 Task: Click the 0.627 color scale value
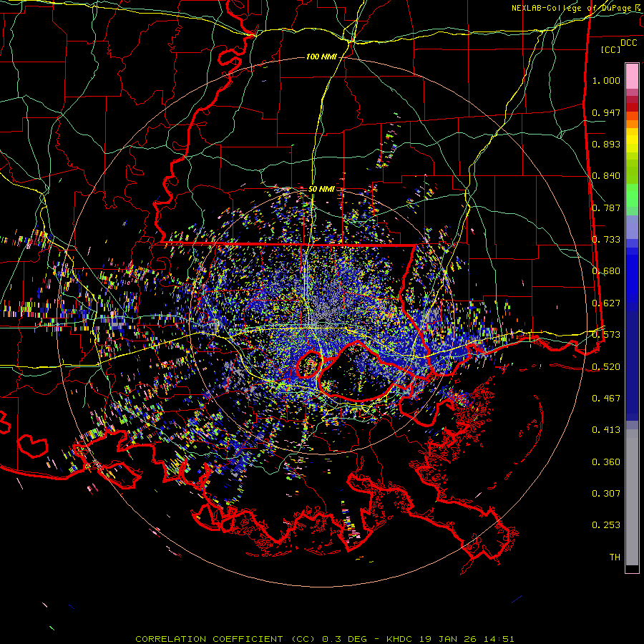coord(606,303)
